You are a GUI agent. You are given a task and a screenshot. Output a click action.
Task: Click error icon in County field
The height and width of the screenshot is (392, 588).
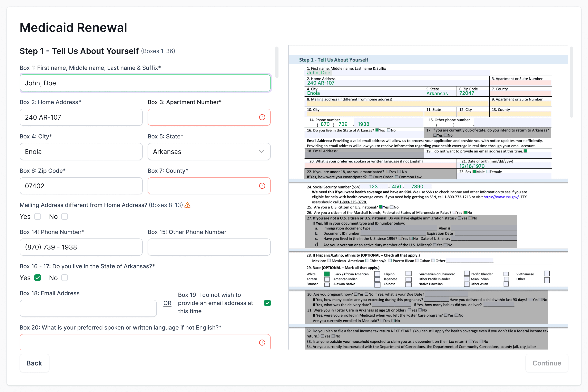[262, 186]
